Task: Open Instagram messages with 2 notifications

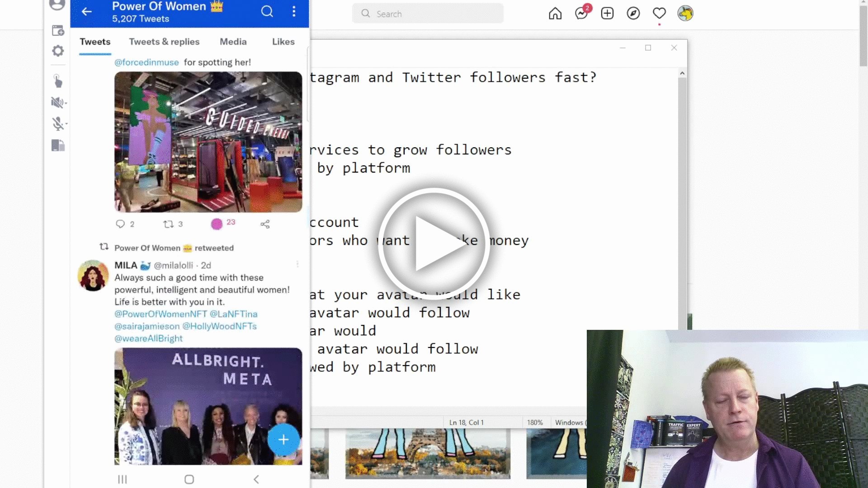Action: point(582,13)
